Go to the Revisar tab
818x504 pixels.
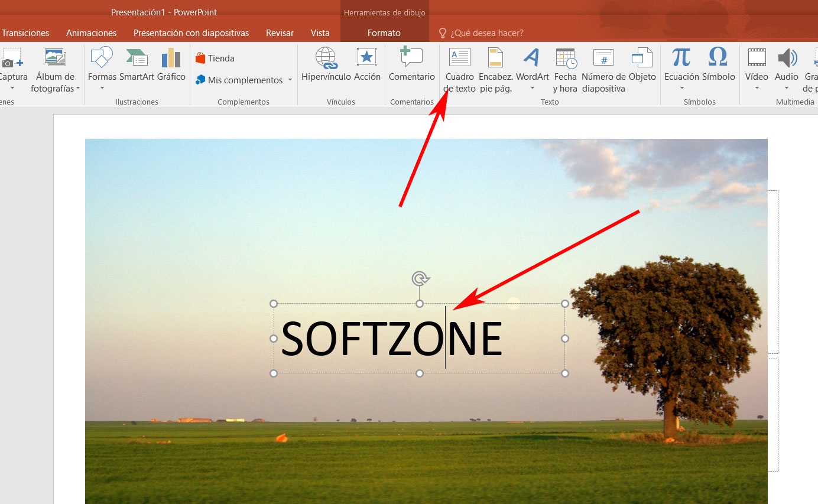coord(280,33)
